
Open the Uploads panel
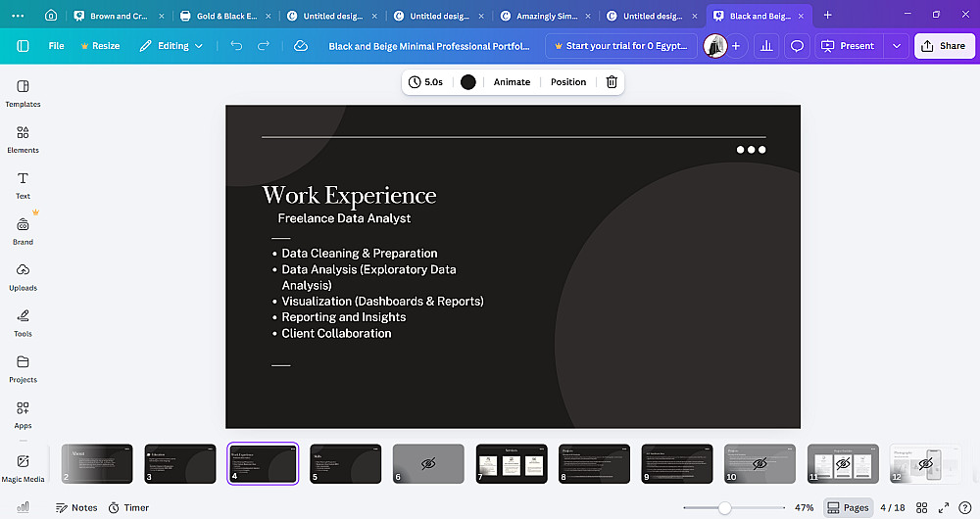pyautogui.click(x=24, y=277)
